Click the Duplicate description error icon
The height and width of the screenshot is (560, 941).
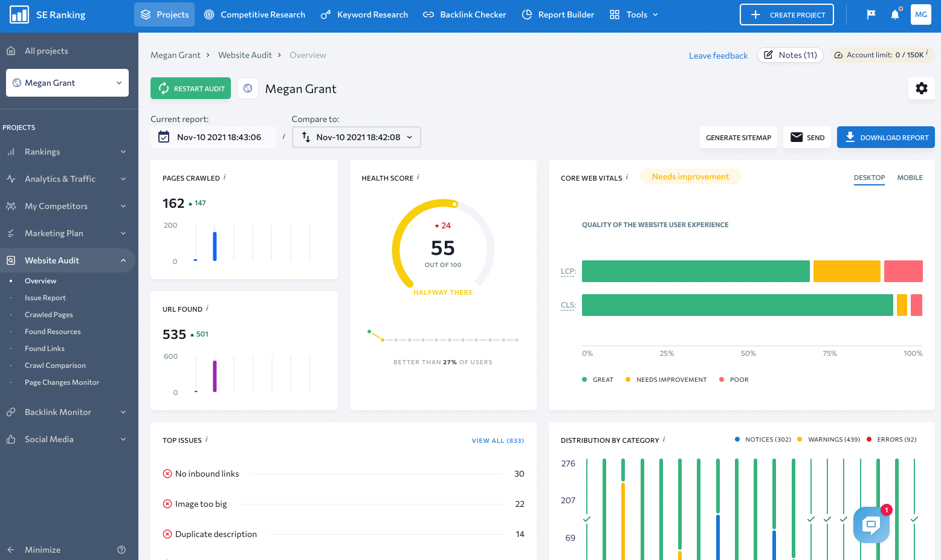[x=167, y=534]
